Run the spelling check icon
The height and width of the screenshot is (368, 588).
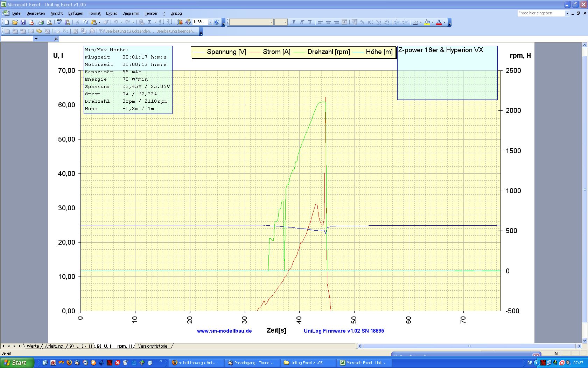pyautogui.click(x=59, y=22)
